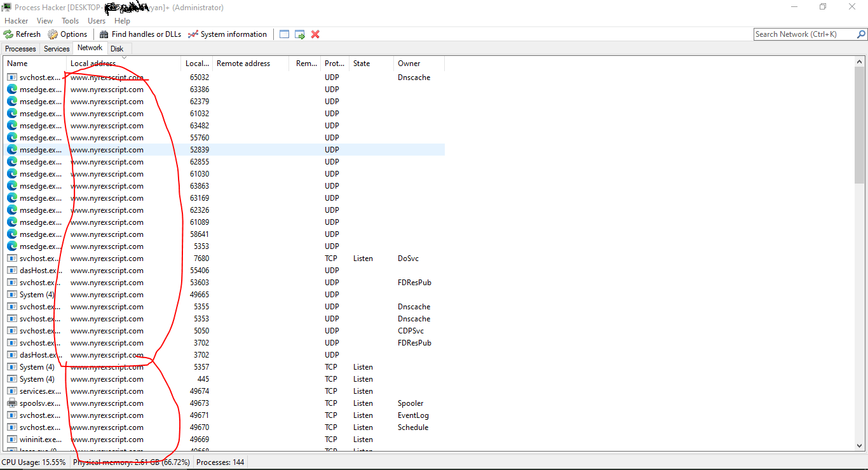
Task: Click svchost.exe icon in CDPSvc row
Action: tap(12, 331)
